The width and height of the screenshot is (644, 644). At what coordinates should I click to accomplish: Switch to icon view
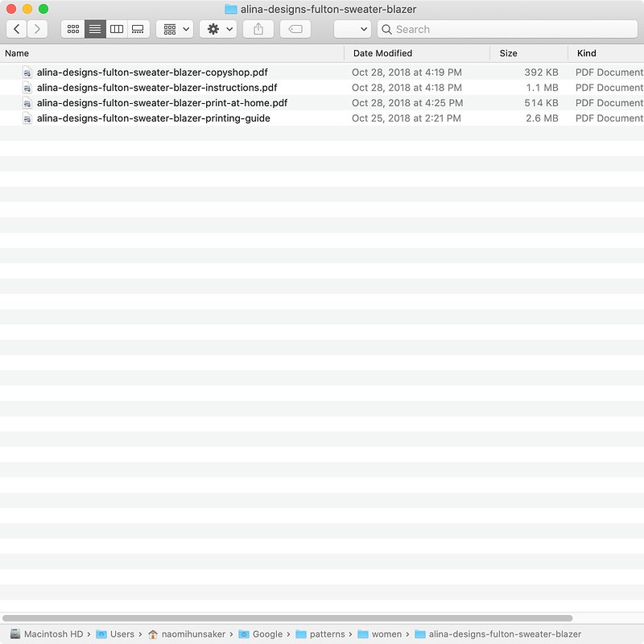[x=73, y=29]
